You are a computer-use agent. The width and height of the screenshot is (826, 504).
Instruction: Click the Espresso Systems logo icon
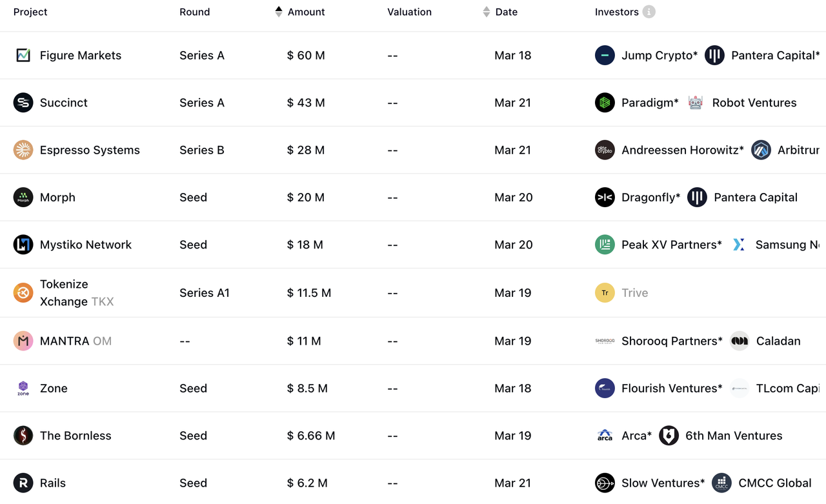click(x=23, y=150)
